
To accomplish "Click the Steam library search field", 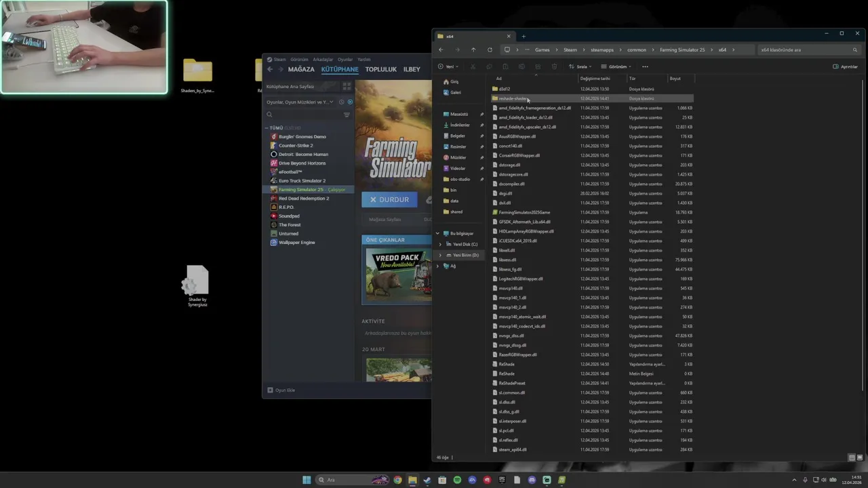I will [x=303, y=115].
